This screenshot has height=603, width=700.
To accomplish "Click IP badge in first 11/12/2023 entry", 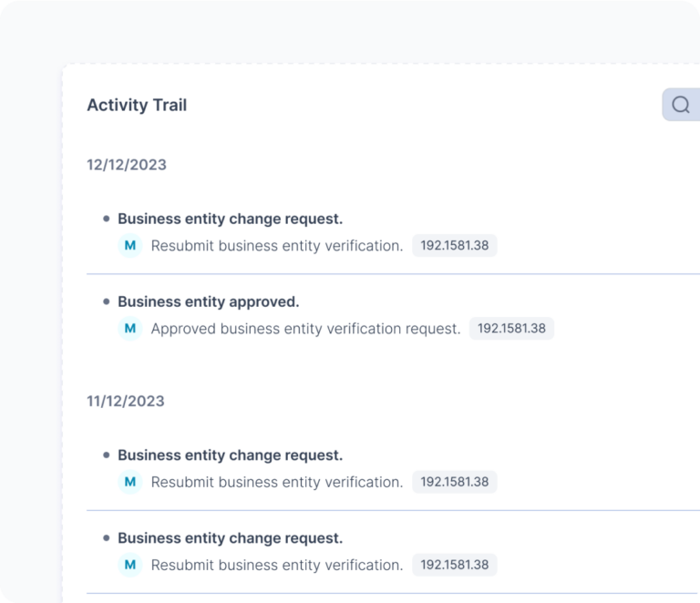I will 454,482.
